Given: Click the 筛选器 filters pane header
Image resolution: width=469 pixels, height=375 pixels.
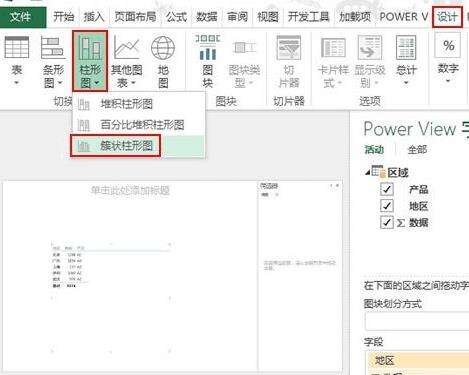Looking at the screenshot, I should [269, 186].
